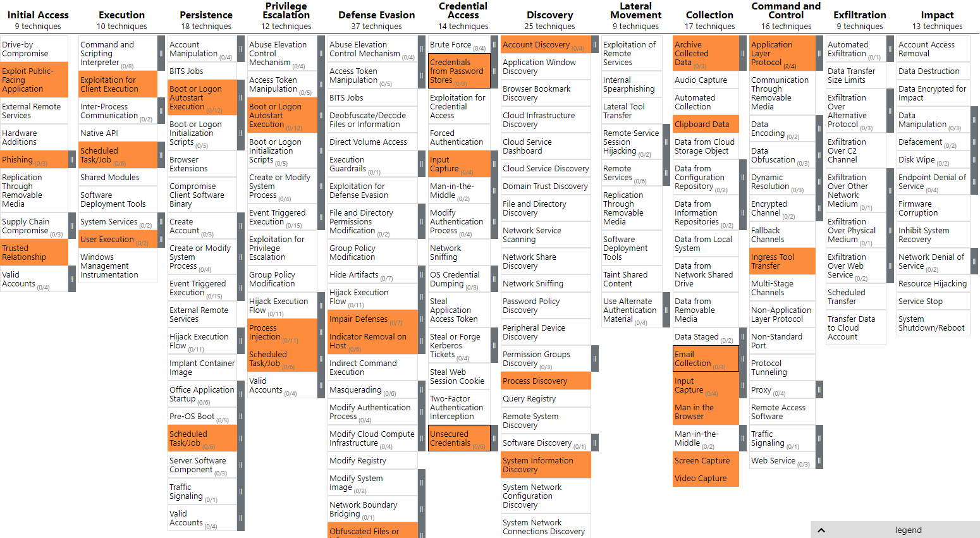Select Remote Access Software technique
Screen dimensions: 980x538
(x=782, y=412)
